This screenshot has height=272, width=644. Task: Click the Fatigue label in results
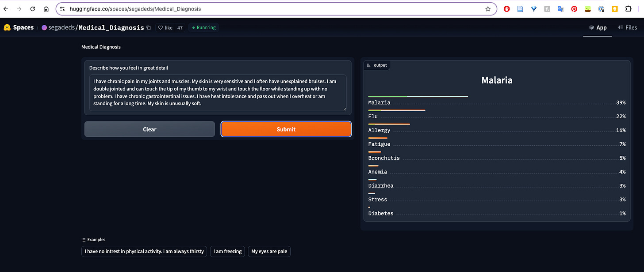379,144
